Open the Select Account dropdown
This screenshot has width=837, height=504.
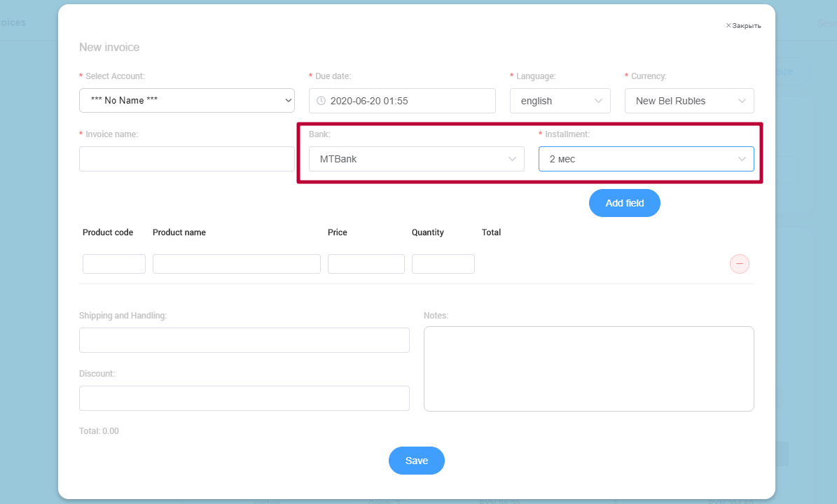186,101
